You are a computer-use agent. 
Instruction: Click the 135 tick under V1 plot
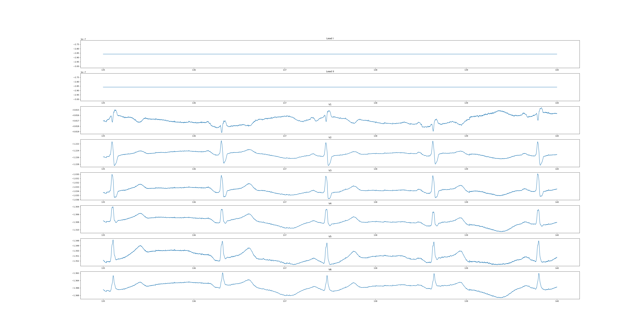point(103,136)
